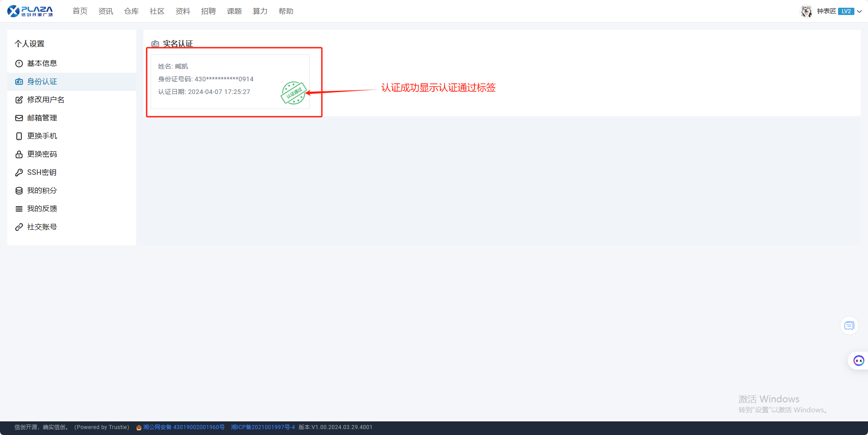Screen dimensions: 868x435
Task: Click the padlock icon beside 更换密码
Action: pos(19,154)
